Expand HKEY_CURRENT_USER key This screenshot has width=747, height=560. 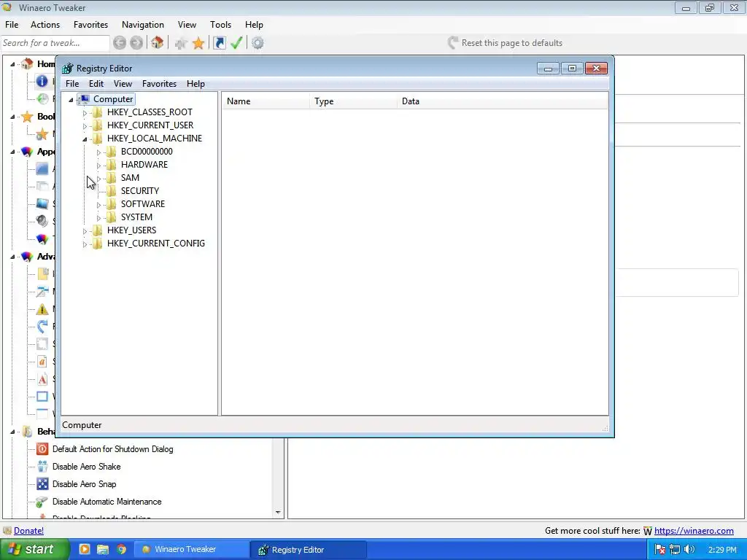pyautogui.click(x=85, y=126)
